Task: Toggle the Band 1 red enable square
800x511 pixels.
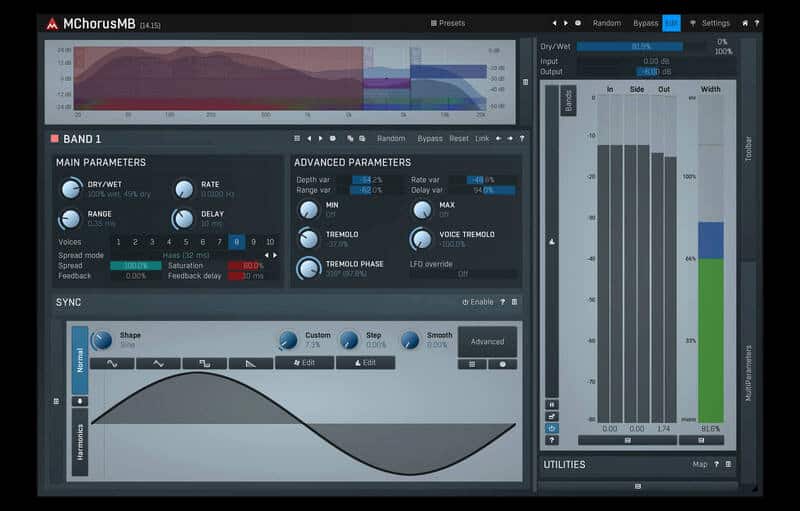Action: click(x=54, y=139)
